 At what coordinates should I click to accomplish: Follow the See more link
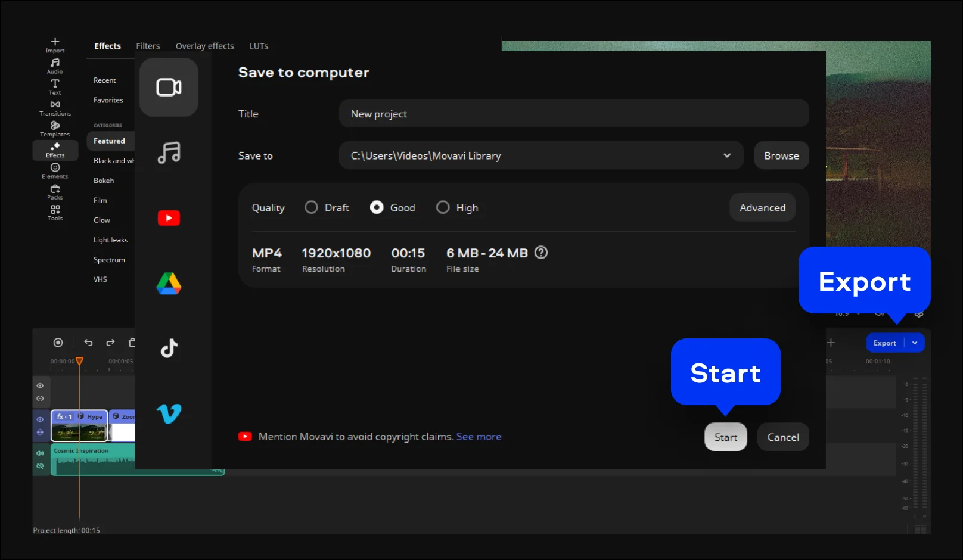tap(479, 437)
